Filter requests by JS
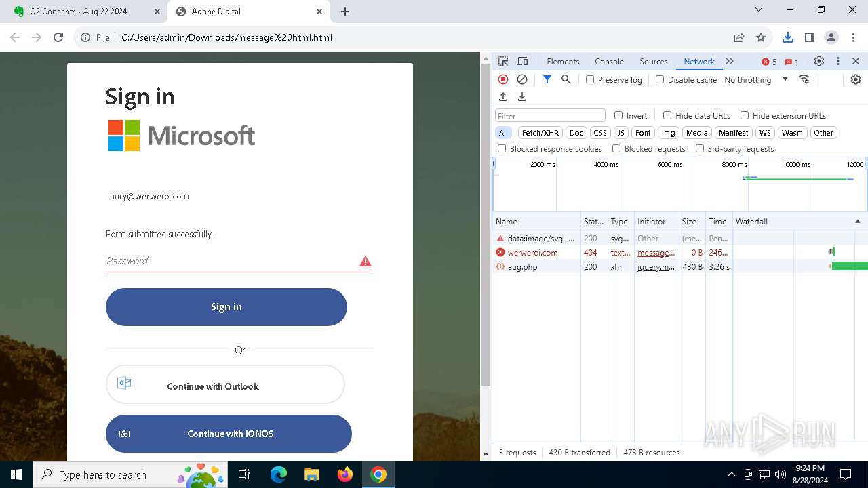This screenshot has height=488, width=868. coord(620,133)
